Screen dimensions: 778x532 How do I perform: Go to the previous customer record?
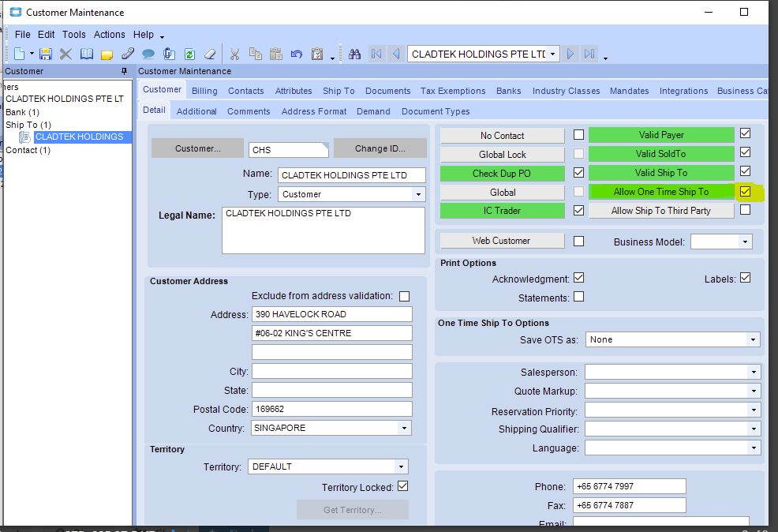[x=395, y=54]
